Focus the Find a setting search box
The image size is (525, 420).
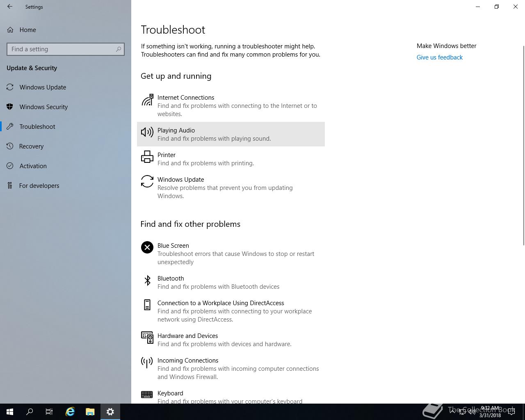[x=66, y=49]
